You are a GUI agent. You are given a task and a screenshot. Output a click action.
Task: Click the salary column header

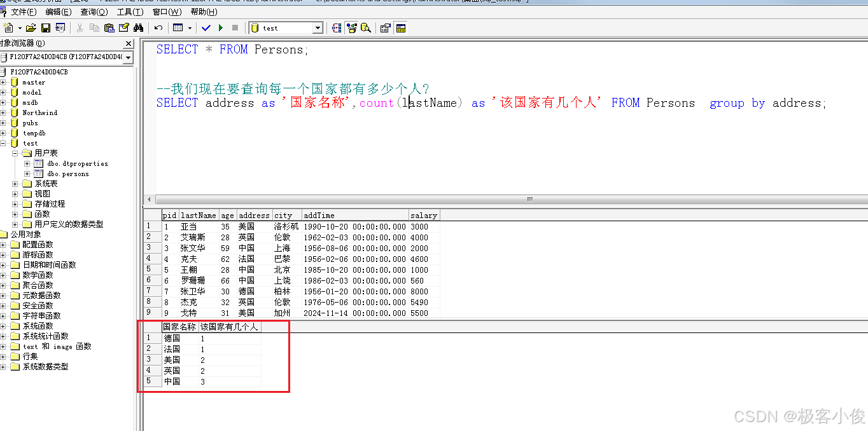pyautogui.click(x=424, y=215)
